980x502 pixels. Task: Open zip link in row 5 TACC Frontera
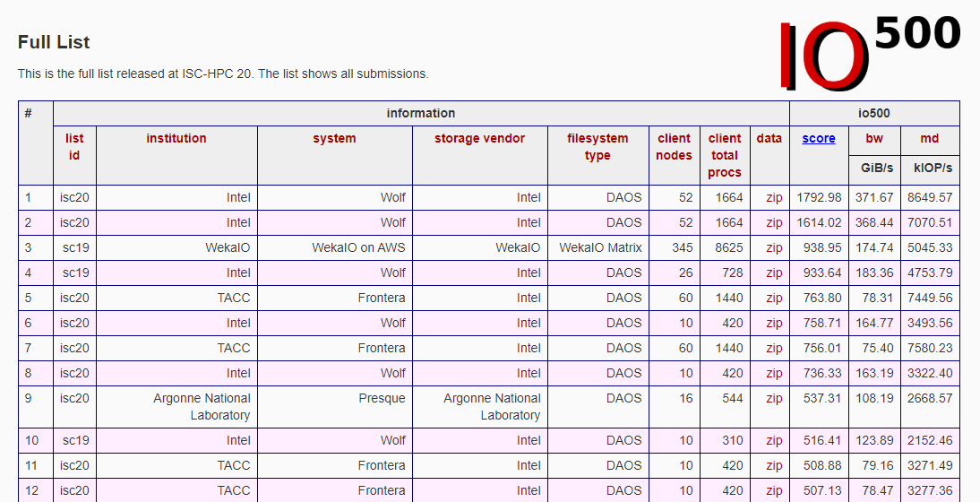[x=774, y=298]
